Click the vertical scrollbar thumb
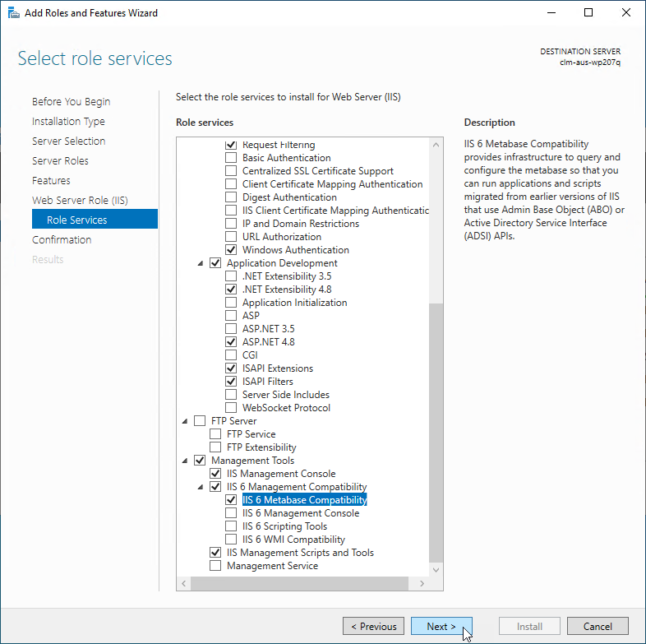This screenshot has height=644, width=646. pyautogui.click(x=436, y=433)
